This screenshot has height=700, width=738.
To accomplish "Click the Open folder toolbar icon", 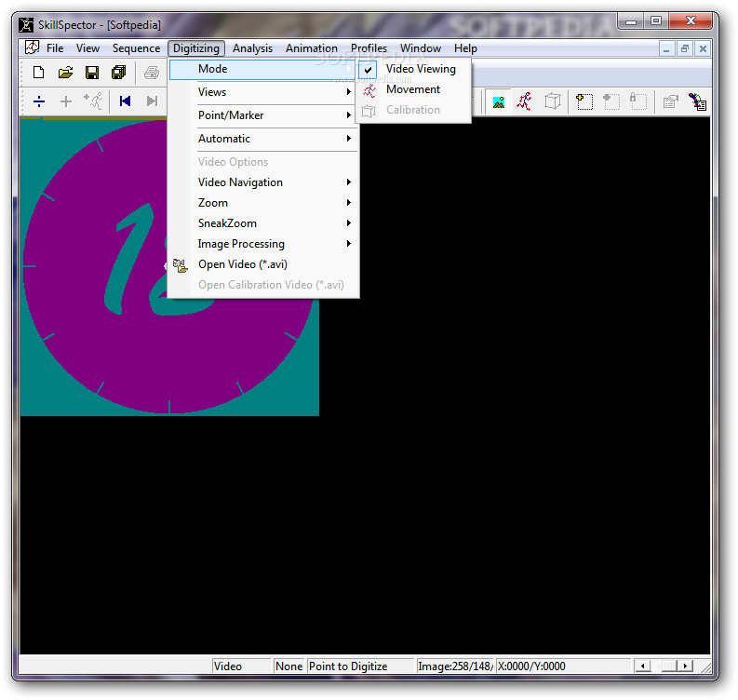I will (x=65, y=73).
